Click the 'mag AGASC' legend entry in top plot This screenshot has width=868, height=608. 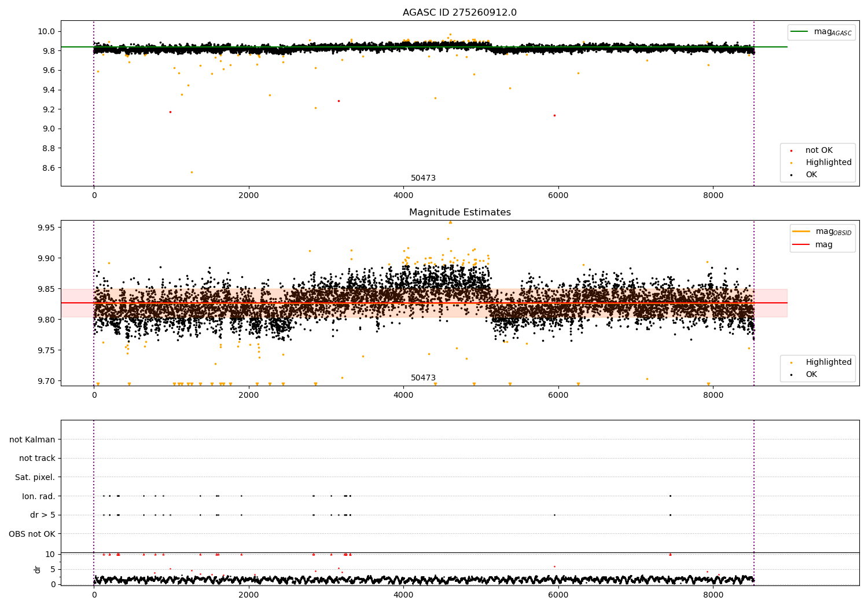(x=821, y=32)
